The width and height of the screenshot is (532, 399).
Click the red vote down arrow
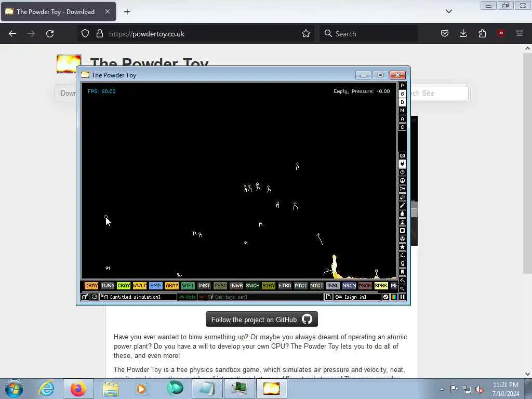click(202, 297)
